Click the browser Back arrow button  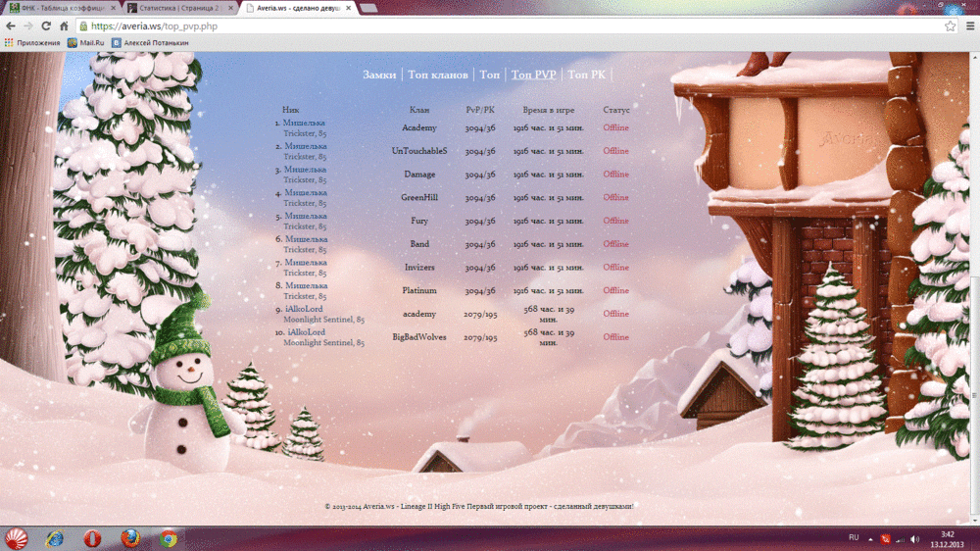[x=11, y=26]
